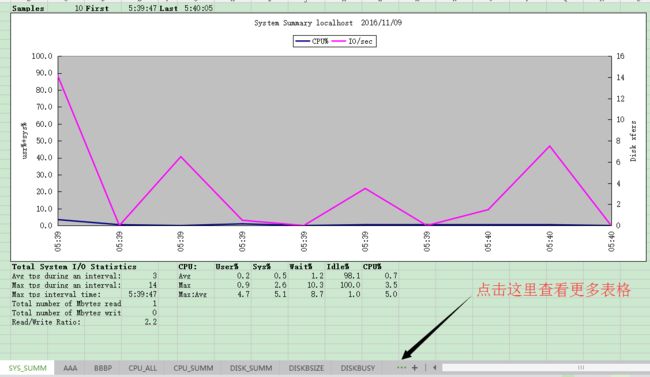Open the DISKBUSY sheet tab
Image resolution: width=650 pixels, height=377 pixels.
point(358,368)
